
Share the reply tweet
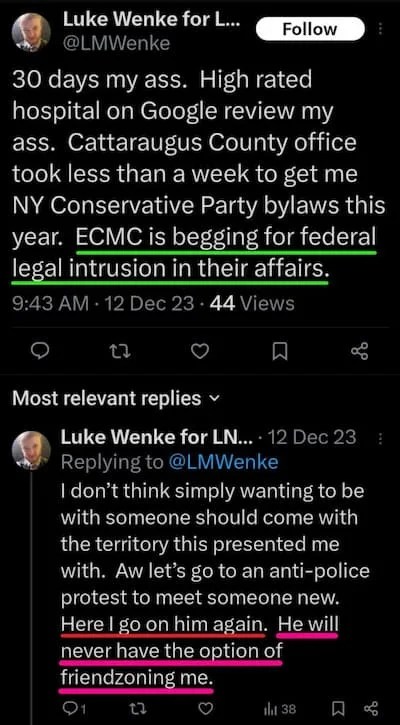point(371,708)
